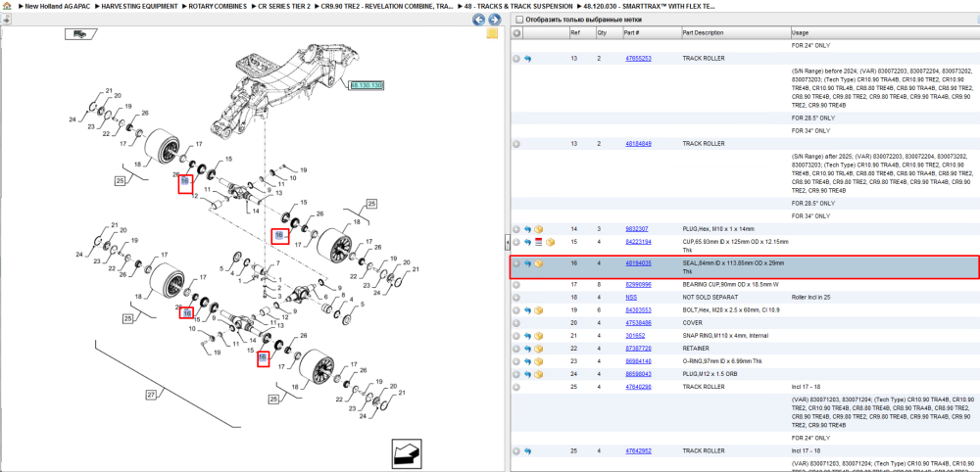Sort by the Ref column header
This screenshot has height=472, width=980.
tap(582, 33)
